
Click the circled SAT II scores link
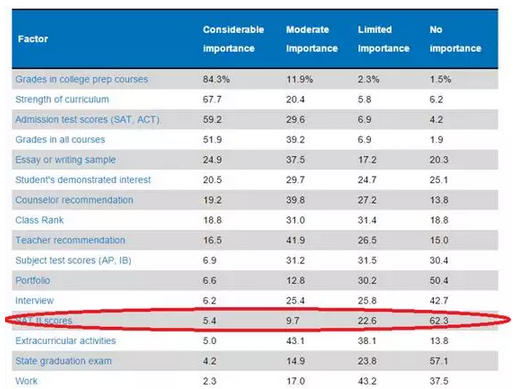tap(44, 321)
